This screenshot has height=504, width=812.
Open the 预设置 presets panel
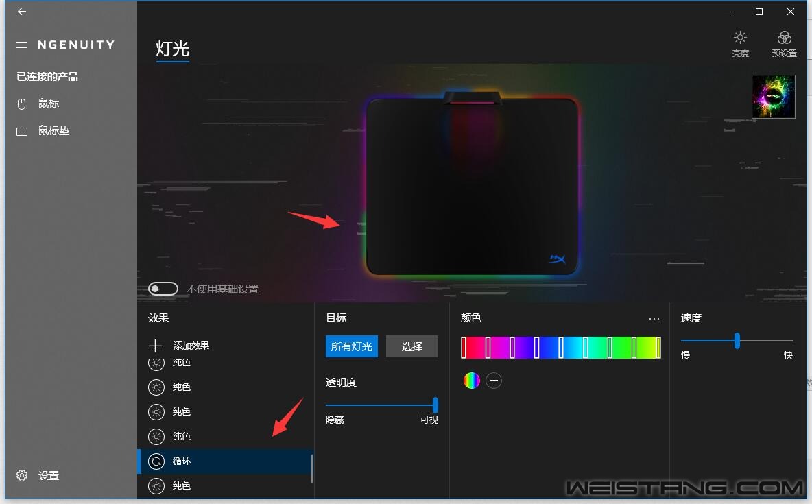tap(784, 44)
